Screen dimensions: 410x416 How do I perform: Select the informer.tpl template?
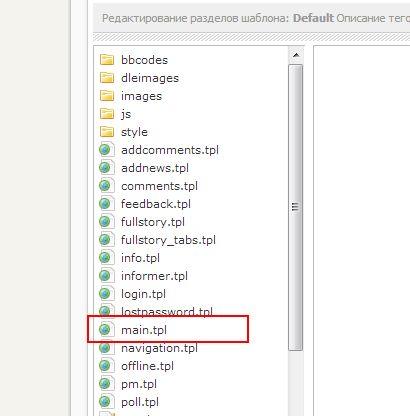tap(154, 276)
